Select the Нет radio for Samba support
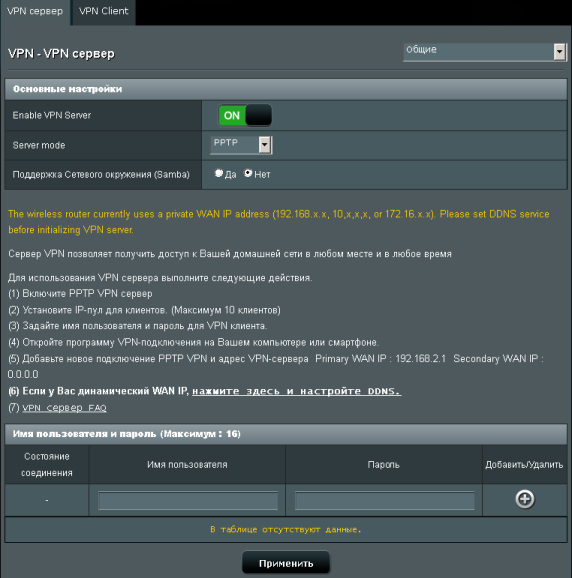The image size is (572, 578). click(248, 173)
